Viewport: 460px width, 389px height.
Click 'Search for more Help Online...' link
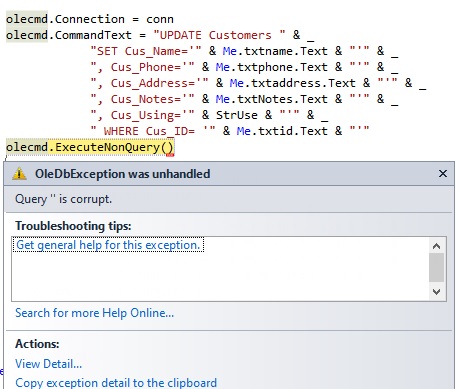click(x=95, y=313)
